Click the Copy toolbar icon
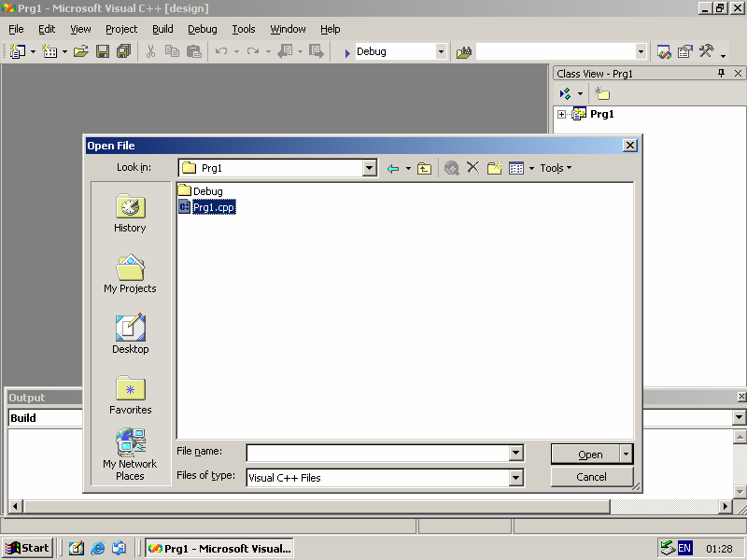 172,51
